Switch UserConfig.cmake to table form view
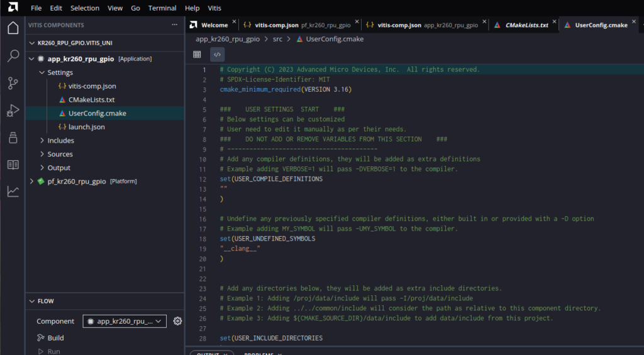Image resolution: width=644 pixels, height=355 pixels. [197, 54]
